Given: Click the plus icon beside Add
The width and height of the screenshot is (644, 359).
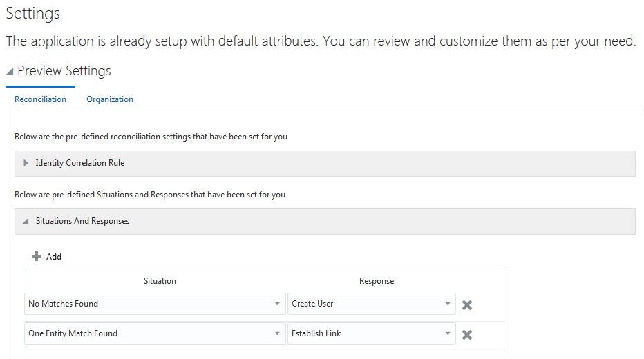Looking at the screenshot, I should [37, 256].
